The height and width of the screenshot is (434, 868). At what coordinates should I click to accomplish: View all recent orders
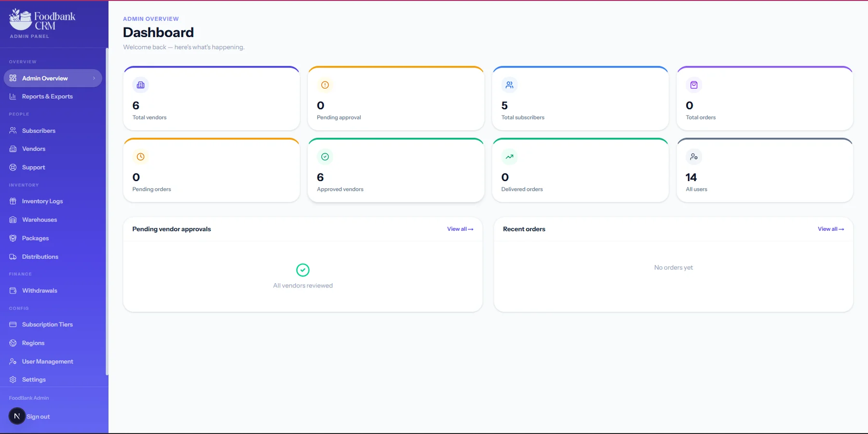click(x=831, y=229)
